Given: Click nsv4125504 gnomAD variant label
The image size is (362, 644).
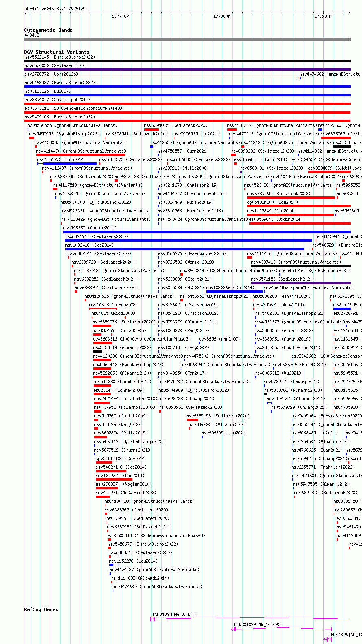Looking at the screenshot, I should [195, 142].
